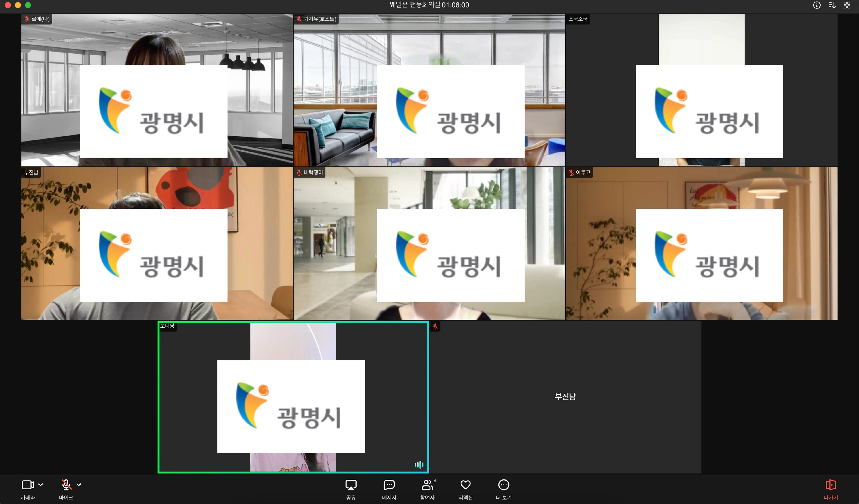Open the 더 보기 more menu

(x=504, y=489)
